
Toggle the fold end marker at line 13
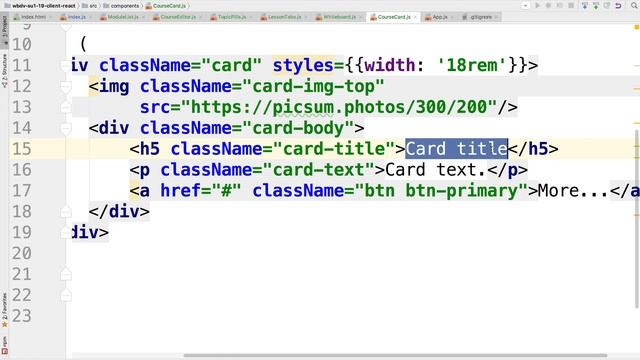(x=65, y=107)
